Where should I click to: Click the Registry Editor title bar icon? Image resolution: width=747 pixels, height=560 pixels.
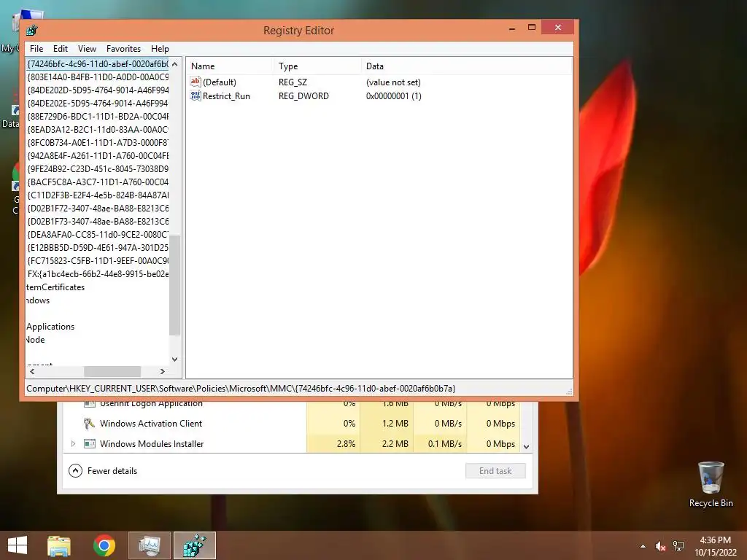click(x=32, y=31)
